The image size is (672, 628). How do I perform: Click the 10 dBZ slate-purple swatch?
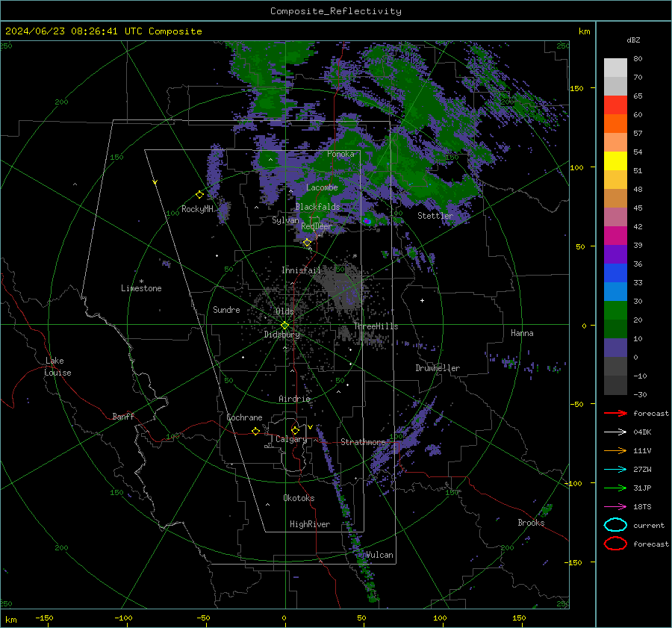click(615, 348)
